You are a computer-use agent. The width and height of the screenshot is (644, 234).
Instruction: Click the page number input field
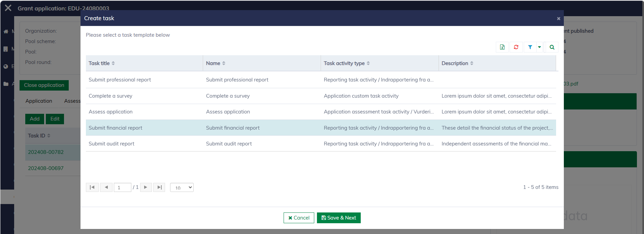(122, 188)
